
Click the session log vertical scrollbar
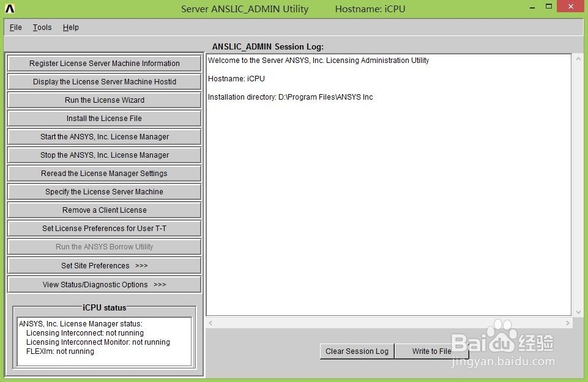pos(576,183)
